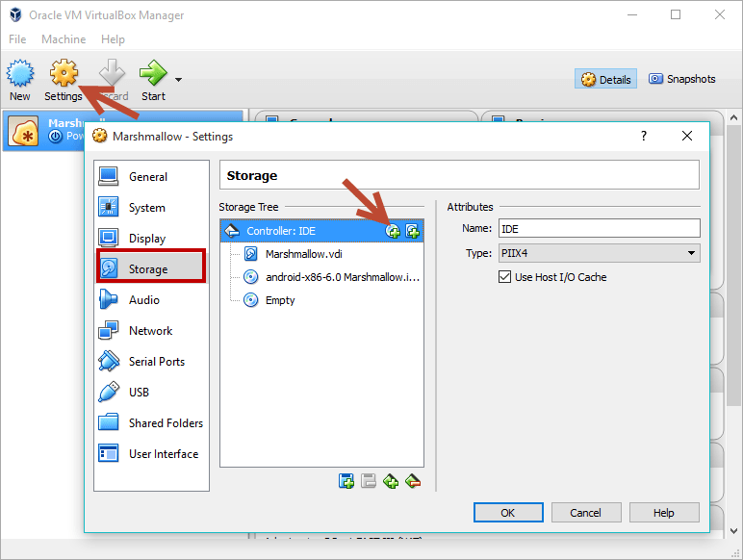Select the Network settings category
Screen dimensions: 743x560
[x=152, y=330]
